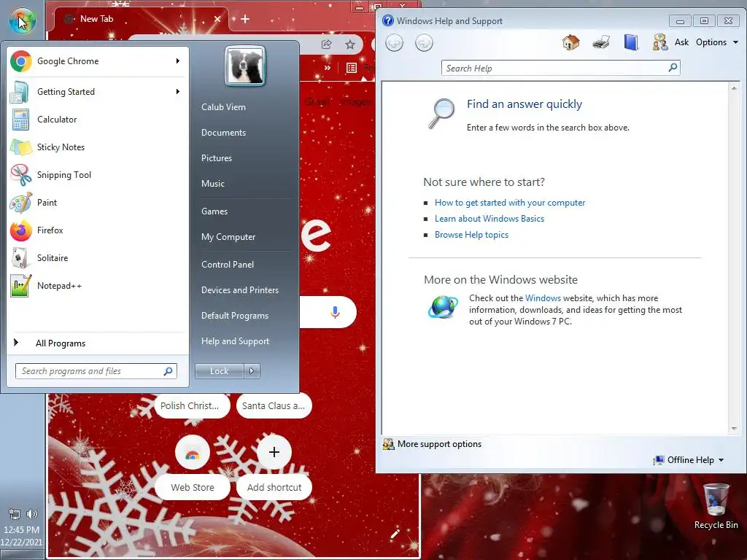The height and width of the screenshot is (560, 747).
Task: Open Control Panel
Action: coord(228,264)
